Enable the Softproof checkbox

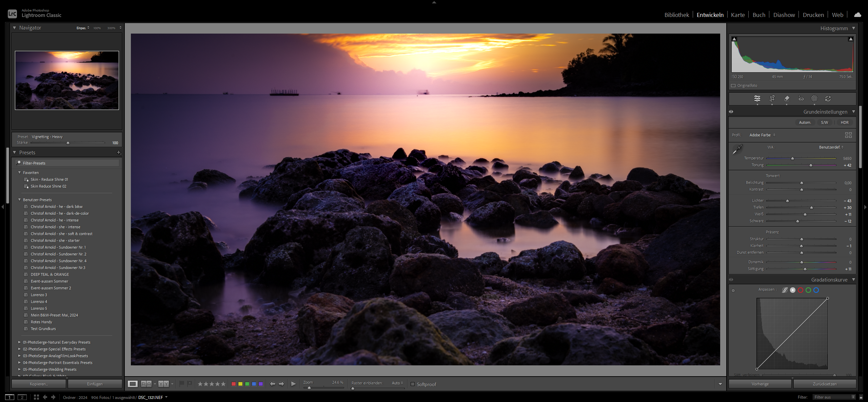(413, 384)
